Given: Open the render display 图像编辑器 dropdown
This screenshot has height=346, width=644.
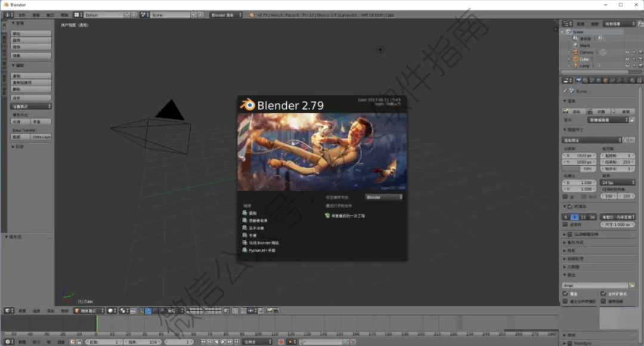Looking at the screenshot, I should [x=608, y=119].
